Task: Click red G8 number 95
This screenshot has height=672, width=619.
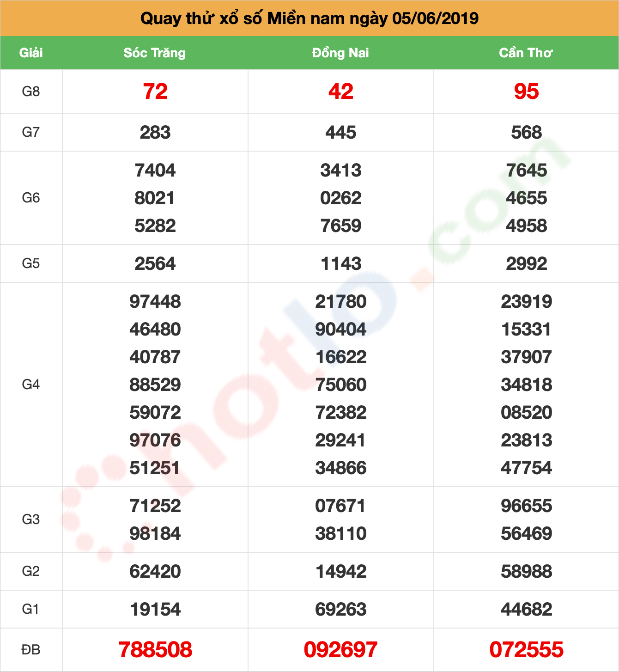Action: tap(527, 92)
